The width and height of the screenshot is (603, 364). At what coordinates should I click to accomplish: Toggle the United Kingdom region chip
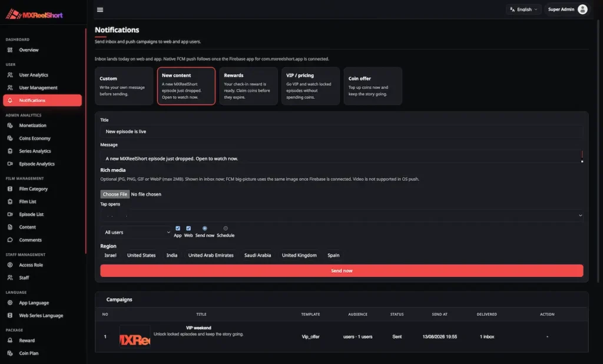pos(299,255)
